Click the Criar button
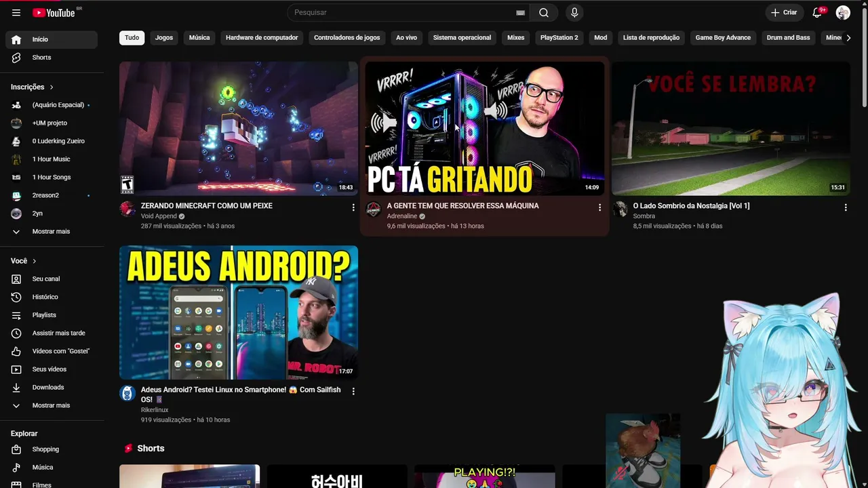 [784, 13]
